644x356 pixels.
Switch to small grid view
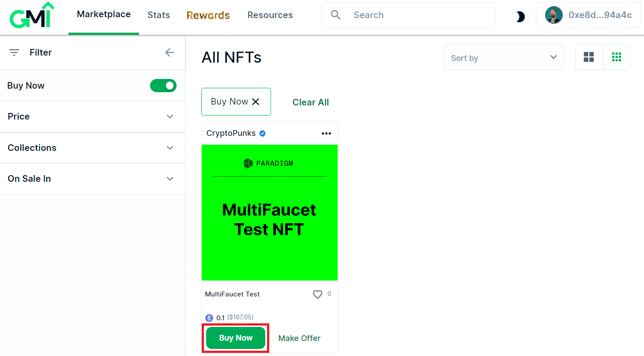click(617, 57)
